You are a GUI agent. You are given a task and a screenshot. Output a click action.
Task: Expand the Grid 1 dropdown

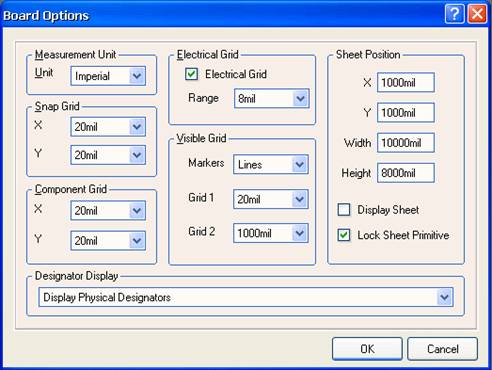(x=271, y=199)
